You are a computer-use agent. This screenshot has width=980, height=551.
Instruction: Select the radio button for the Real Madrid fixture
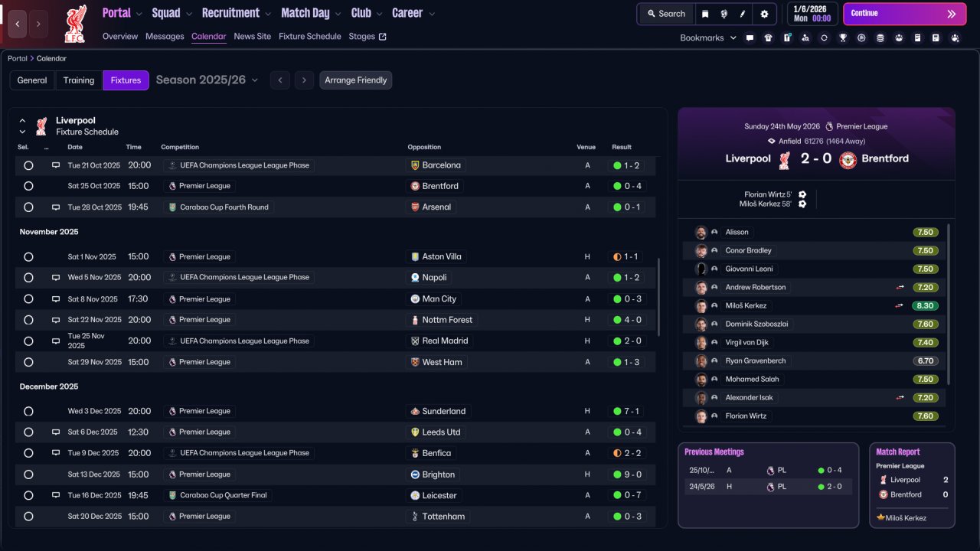click(28, 341)
